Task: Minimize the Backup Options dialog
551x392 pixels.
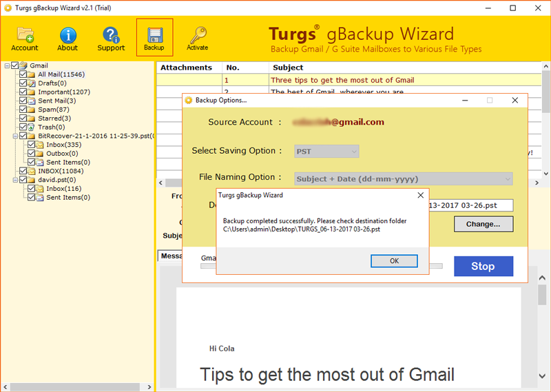Action: [465, 101]
